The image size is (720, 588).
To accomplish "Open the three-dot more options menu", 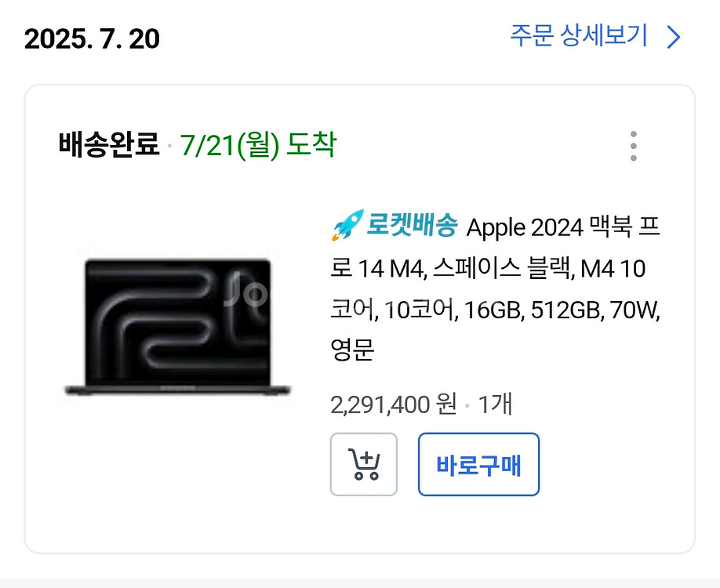I will point(633,146).
